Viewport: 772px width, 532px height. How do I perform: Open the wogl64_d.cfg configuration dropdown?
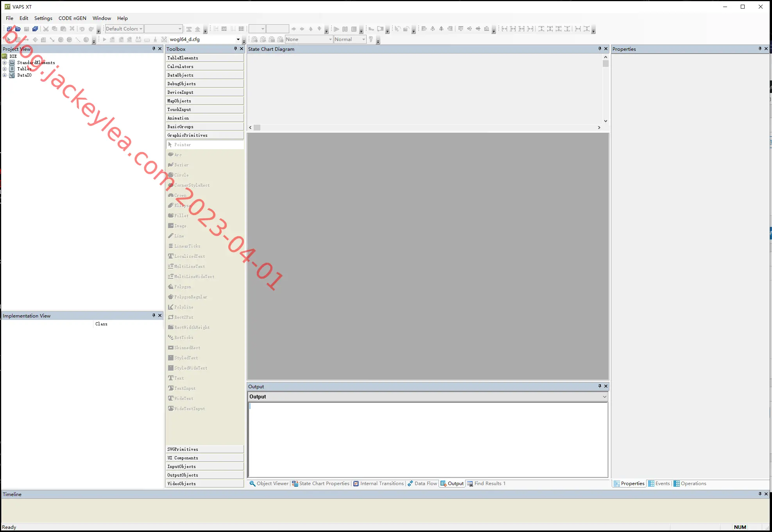205,39
